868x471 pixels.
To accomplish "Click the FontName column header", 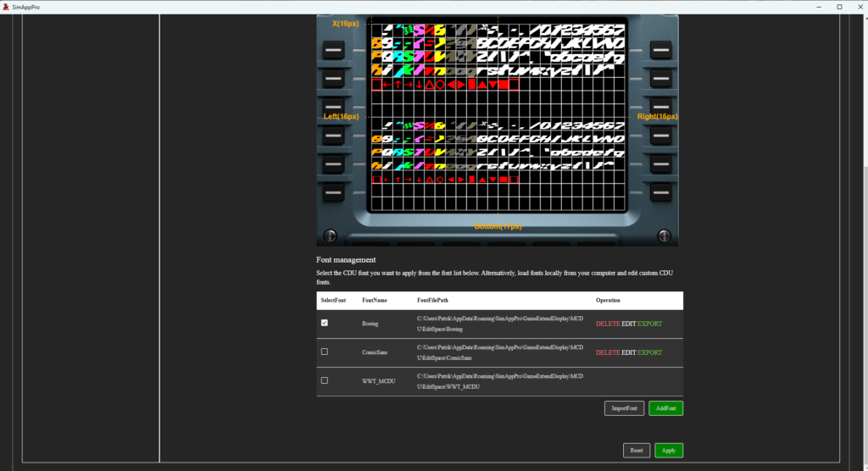I will 375,301.
